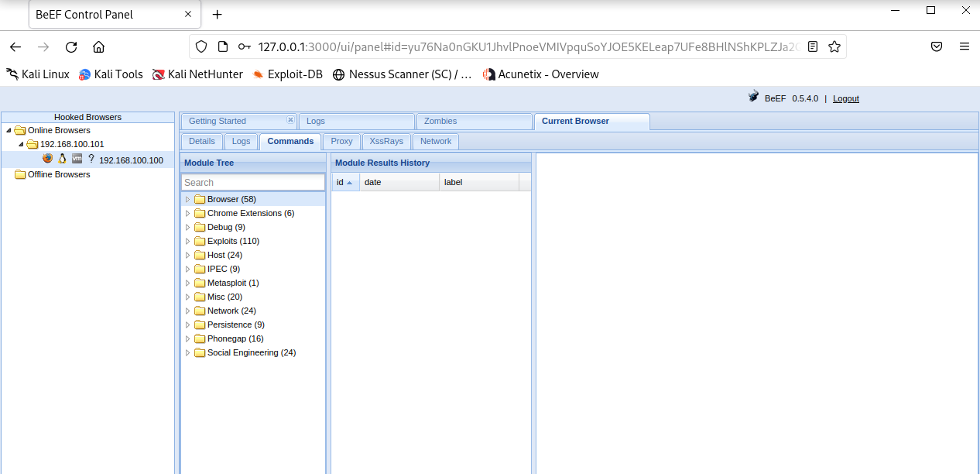Collapse the Online Browsers tree node
The image size is (980, 474).
[x=9, y=130]
